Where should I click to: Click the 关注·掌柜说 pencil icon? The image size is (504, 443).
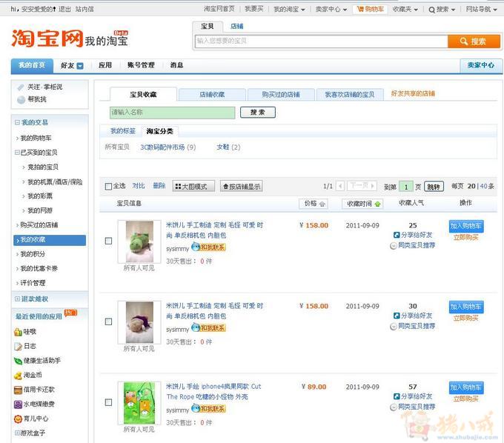click(x=21, y=87)
